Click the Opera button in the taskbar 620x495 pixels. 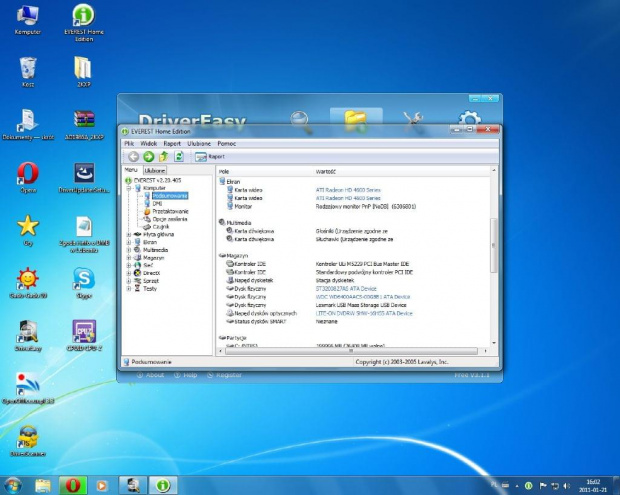(73, 486)
